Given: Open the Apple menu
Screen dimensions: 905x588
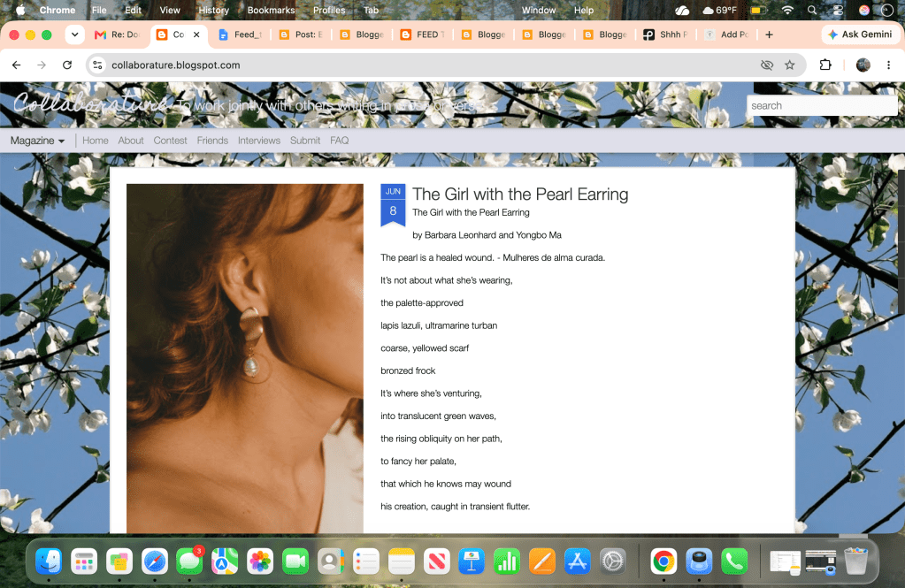Looking at the screenshot, I should coord(20,10).
